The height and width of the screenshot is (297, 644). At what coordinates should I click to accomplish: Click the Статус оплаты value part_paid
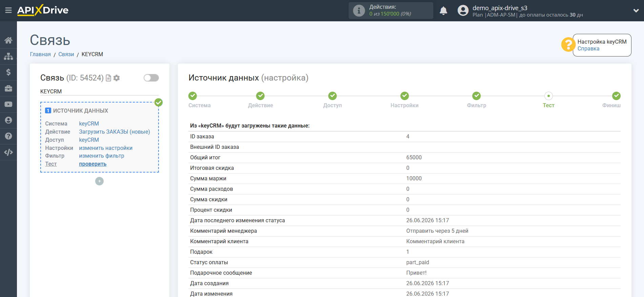click(417, 262)
